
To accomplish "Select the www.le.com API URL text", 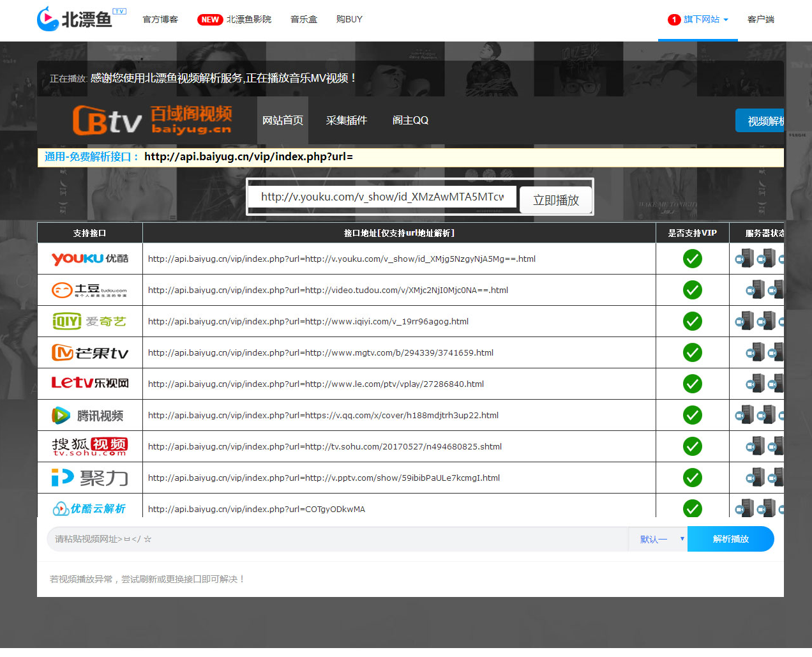I will coord(316,384).
